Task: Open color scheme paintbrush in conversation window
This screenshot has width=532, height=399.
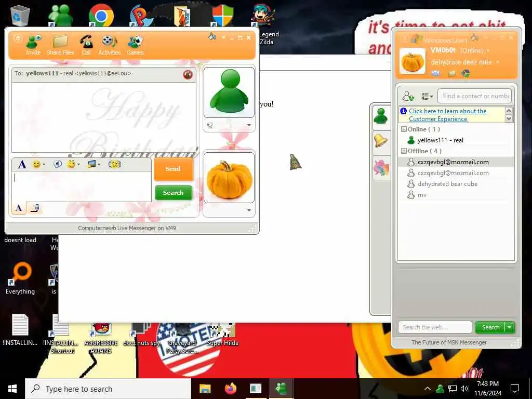Action: (x=212, y=36)
